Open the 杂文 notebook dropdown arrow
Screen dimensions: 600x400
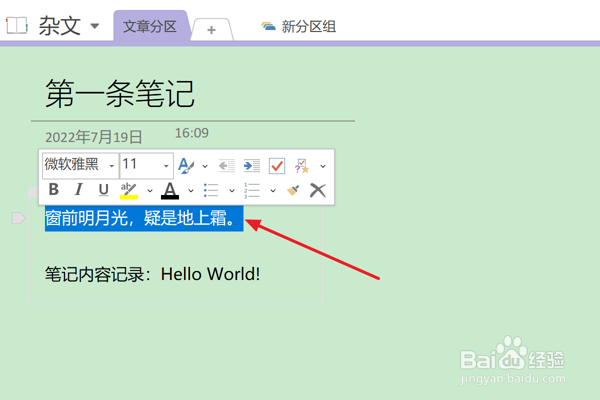pyautogui.click(x=95, y=26)
